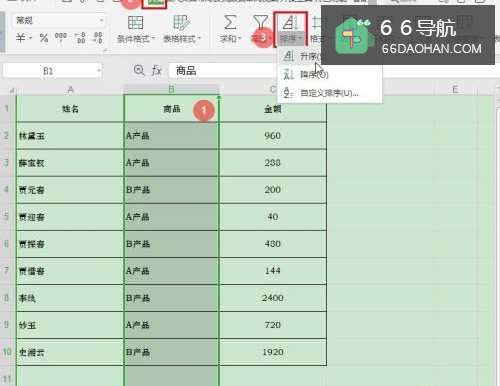Open 条件格式 conditional formatting
Viewport: 500px width, 386px height.
pos(136,29)
